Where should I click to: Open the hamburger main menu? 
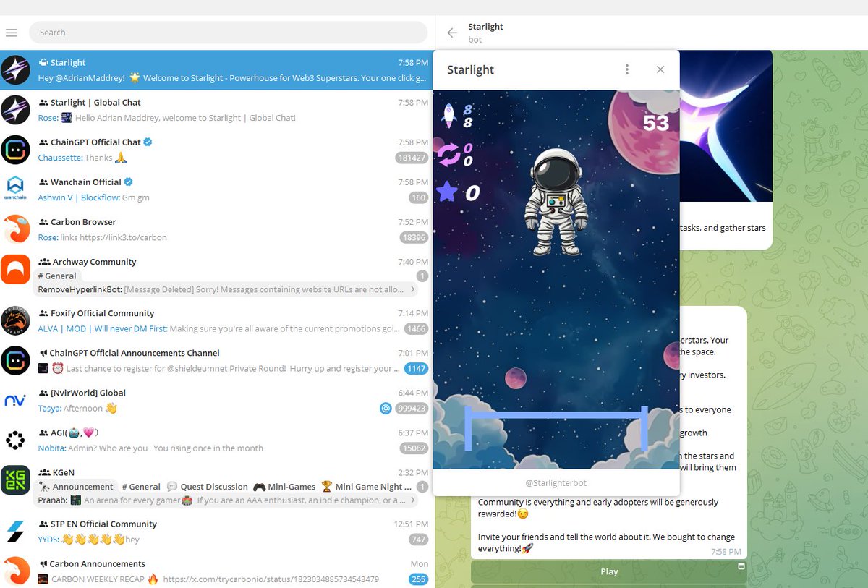(11, 33)
